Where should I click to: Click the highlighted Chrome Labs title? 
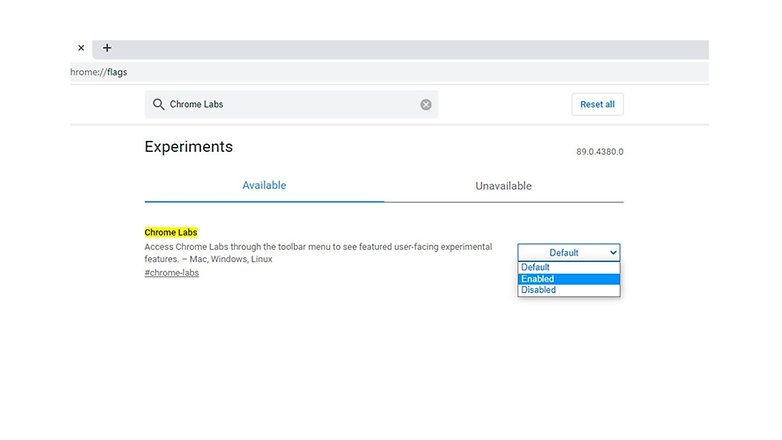pyautogui.click(x=171, y=232)
